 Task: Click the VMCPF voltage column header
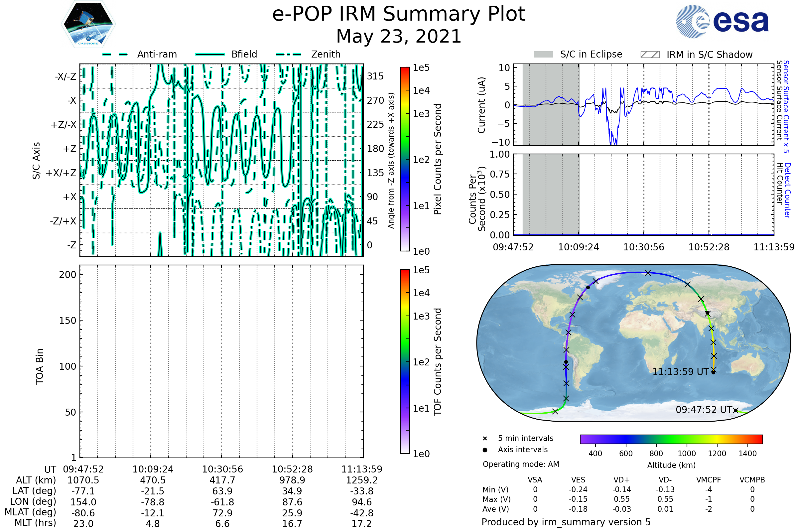709,480
